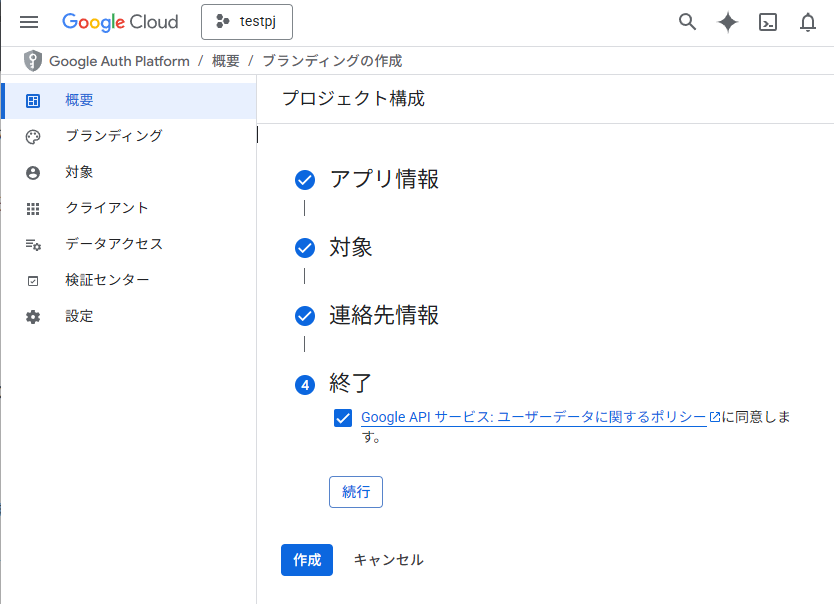Viewport: 834px width, 604px height.
Task: Click the 設定 gear icon in sidebar
Action: tap(33, 316)
